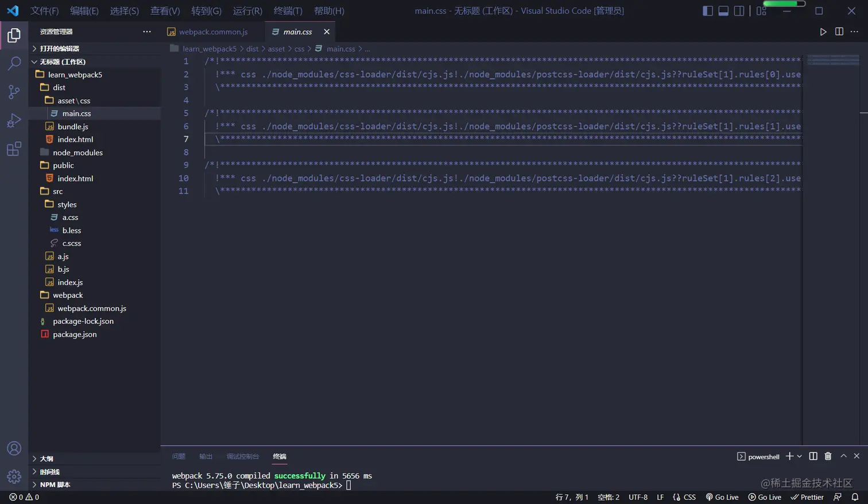Open editor More Actions ellipsis
Screen dimensions: 868x504
(855, 32)
